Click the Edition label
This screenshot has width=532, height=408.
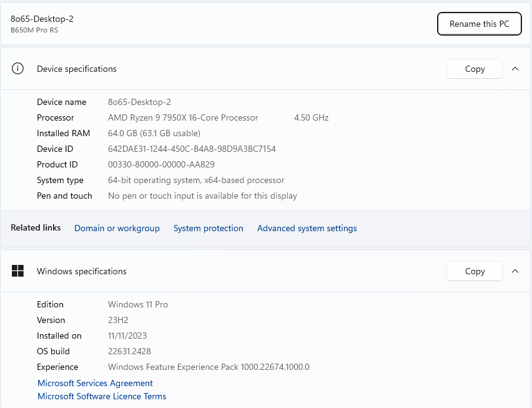50,304
